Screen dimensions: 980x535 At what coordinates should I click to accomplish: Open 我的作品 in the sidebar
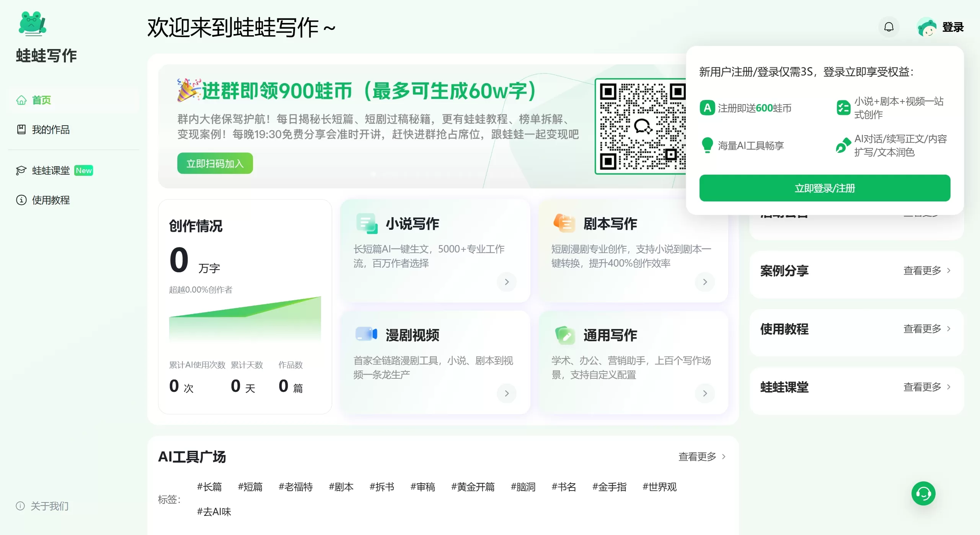click(x=73, y=129)
